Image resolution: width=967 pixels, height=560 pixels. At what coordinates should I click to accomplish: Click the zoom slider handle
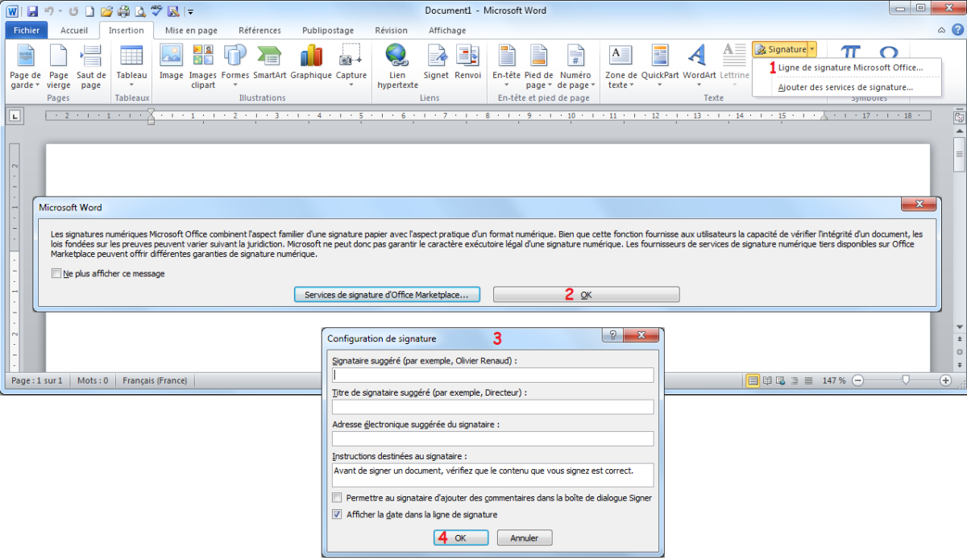(907, 380)
